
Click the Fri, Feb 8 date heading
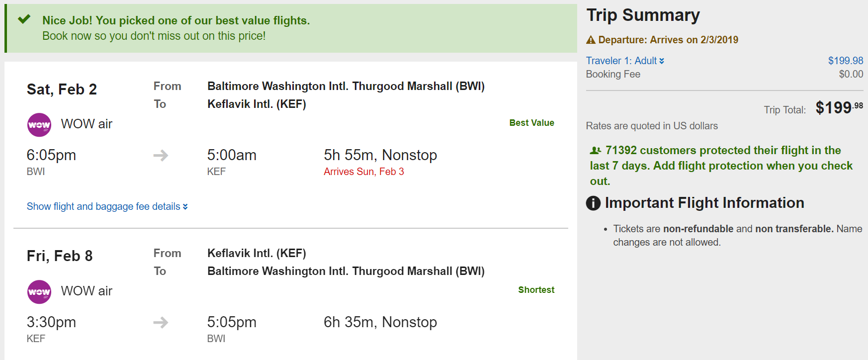60,256
